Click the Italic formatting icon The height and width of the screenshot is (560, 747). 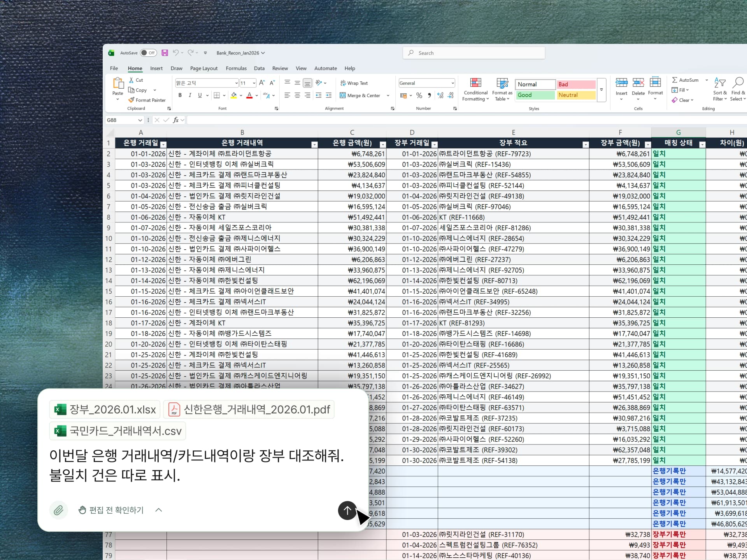190,95
